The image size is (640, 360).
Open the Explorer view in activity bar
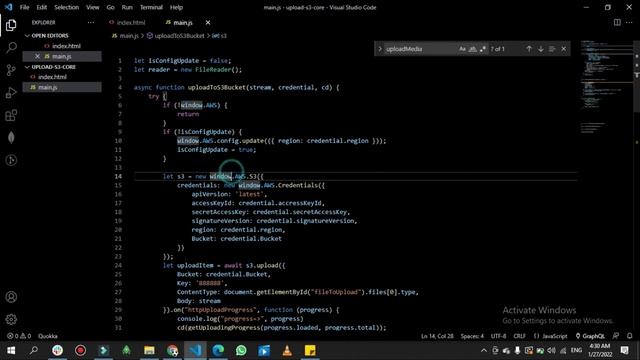click(x=11, y=25)
